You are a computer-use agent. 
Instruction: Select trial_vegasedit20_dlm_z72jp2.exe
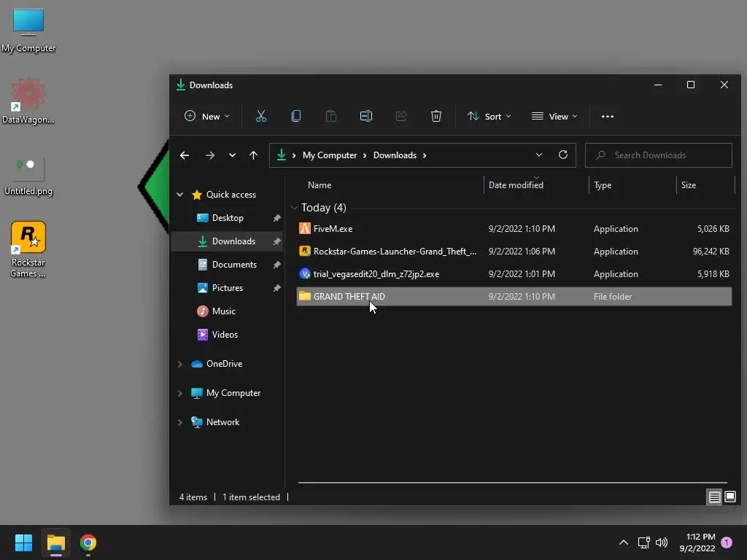(514, 274)
